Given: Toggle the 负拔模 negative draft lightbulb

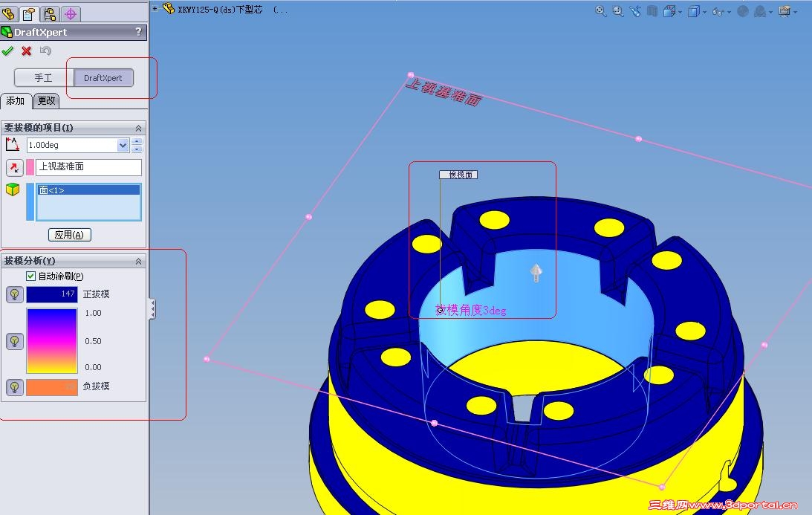Looking at the screenshot, I should (15, 387).
